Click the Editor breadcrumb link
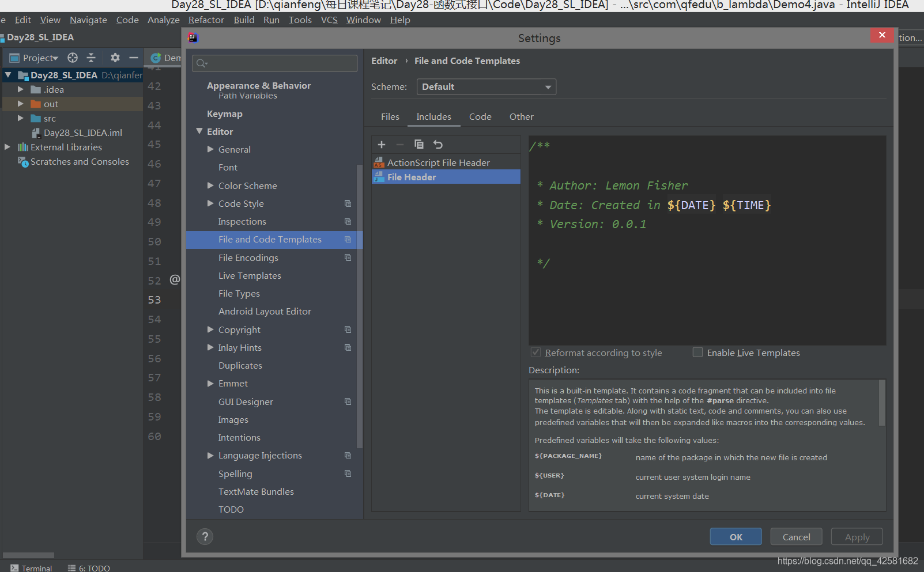 point(384,60)
